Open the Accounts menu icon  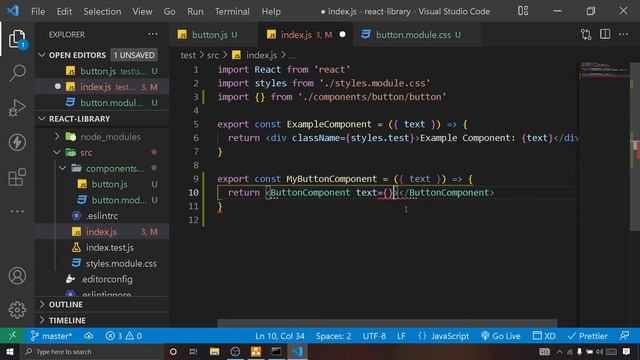click(17, 276)
